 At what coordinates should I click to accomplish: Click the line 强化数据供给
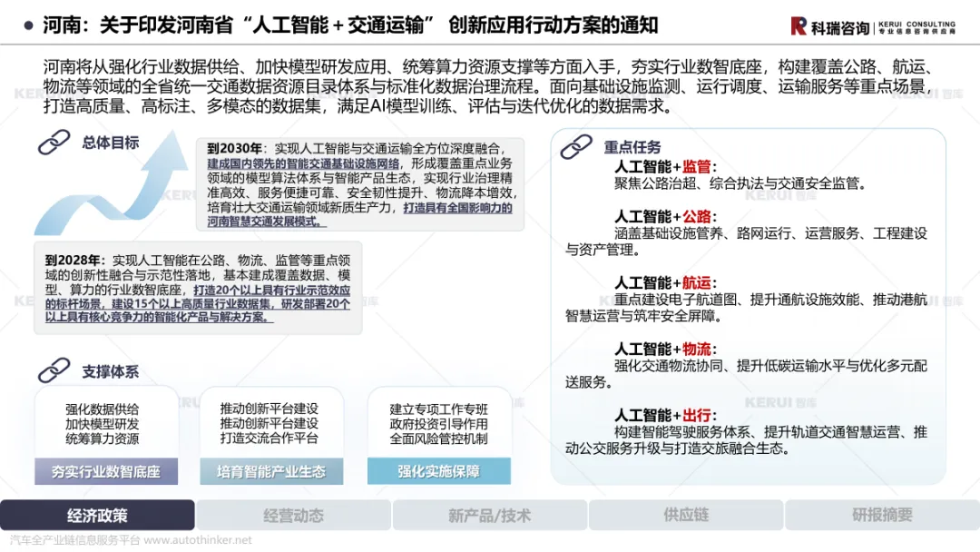[103, 409]
